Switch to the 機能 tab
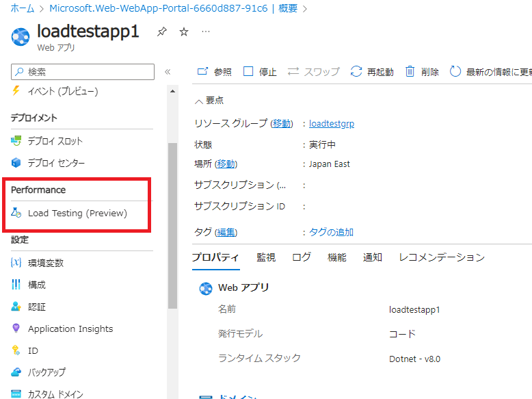This screenshot has width=532, height=399. coord(337,257)
